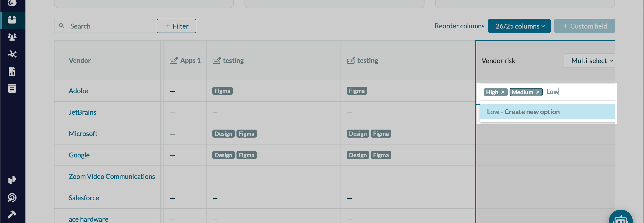644x223 pixels.
Task: Open the JetBrains vendor link
Action: click(82, 112)
